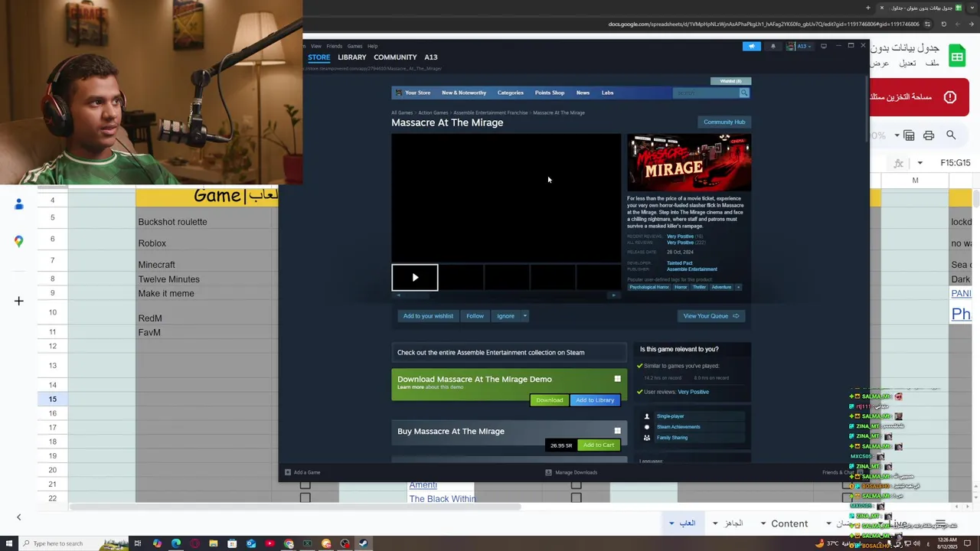Open Manage Downloads in Steam footer
Viewport: 980px width, 551px height.
571,472
